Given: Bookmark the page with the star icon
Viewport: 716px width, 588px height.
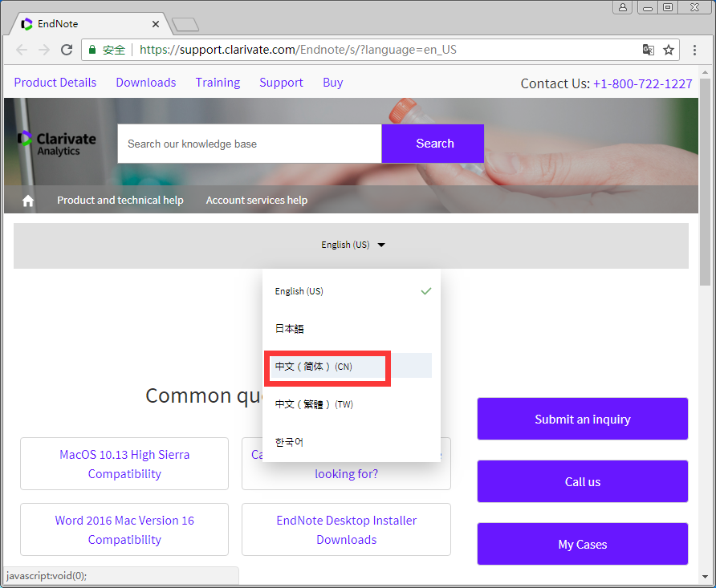Looking at the screenshot, I should [669, 50].
